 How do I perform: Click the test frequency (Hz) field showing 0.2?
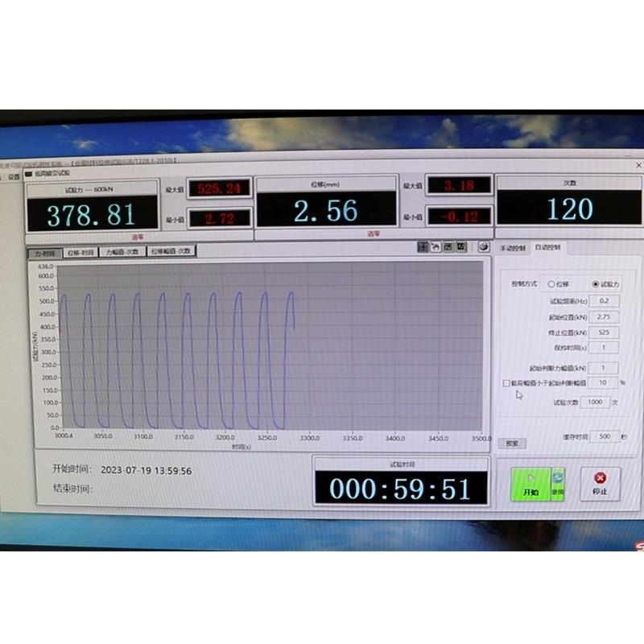tap(604, 301)
